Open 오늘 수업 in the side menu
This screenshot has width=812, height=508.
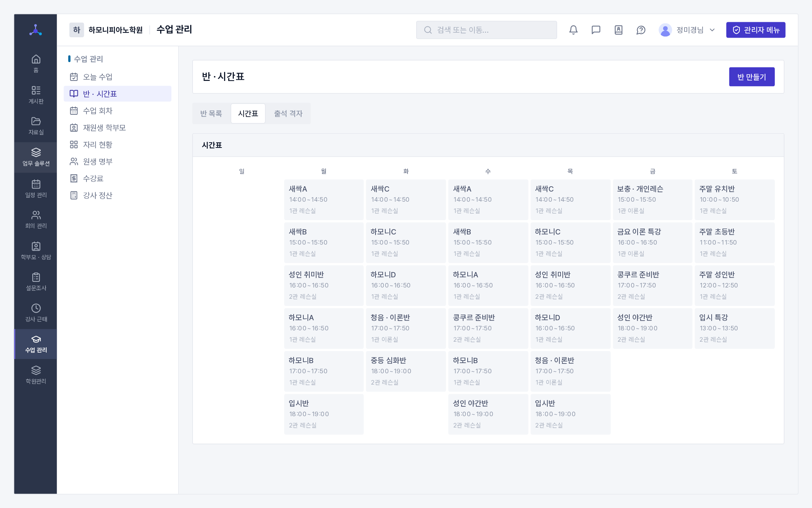pyautogui.click(x=118, y=77)
